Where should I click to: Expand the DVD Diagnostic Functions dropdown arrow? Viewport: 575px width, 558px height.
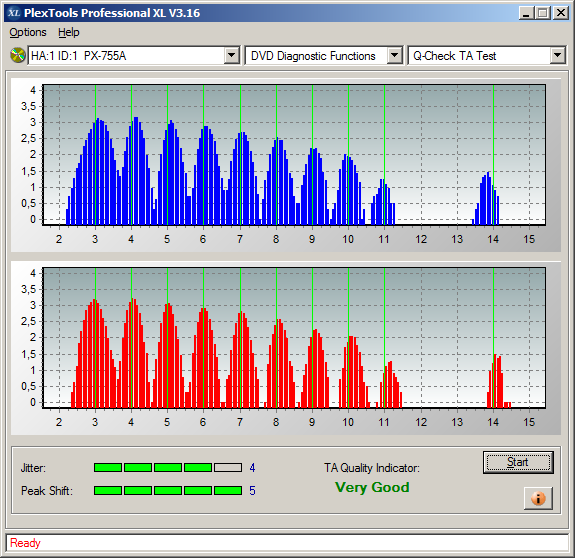[x=394, y=56]
